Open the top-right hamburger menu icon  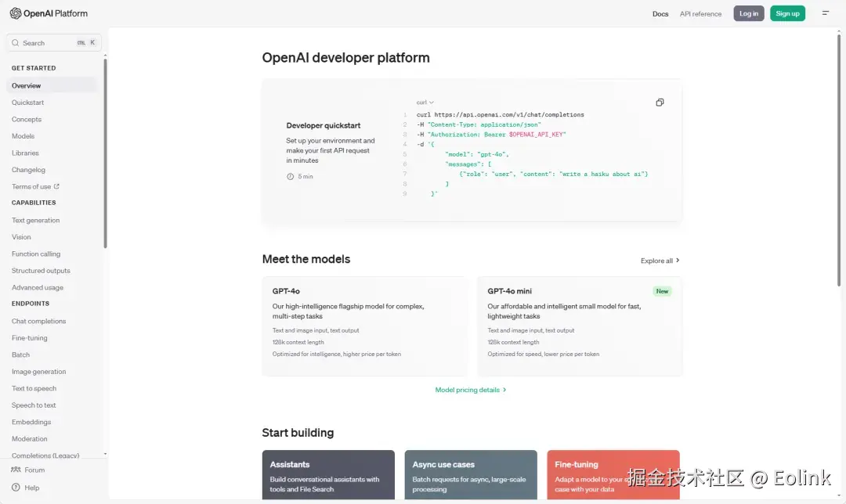click(x=825, y=13)
